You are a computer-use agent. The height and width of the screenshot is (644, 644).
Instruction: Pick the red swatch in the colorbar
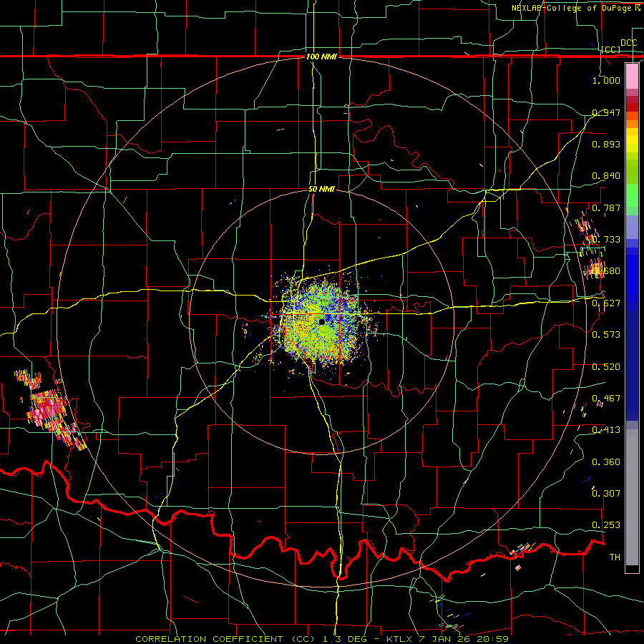632,107
